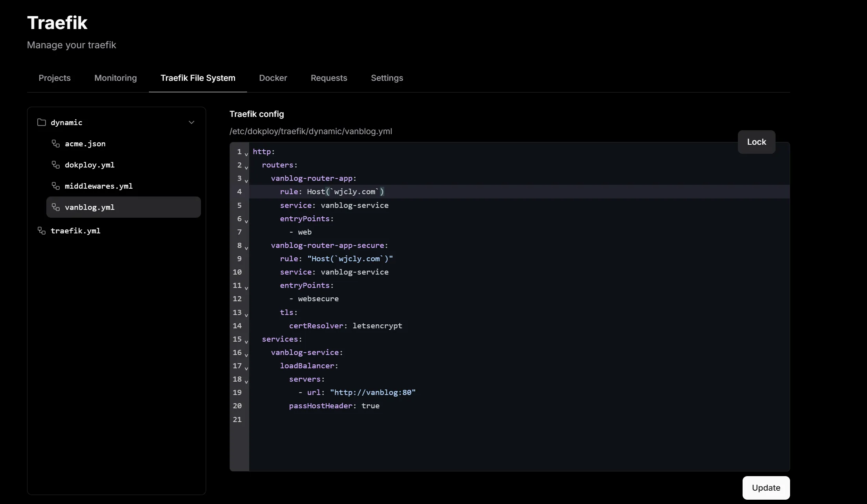Fold the services block at line 15
The height and width of the screenshot is (504, 867).
[x=246, y=341]
